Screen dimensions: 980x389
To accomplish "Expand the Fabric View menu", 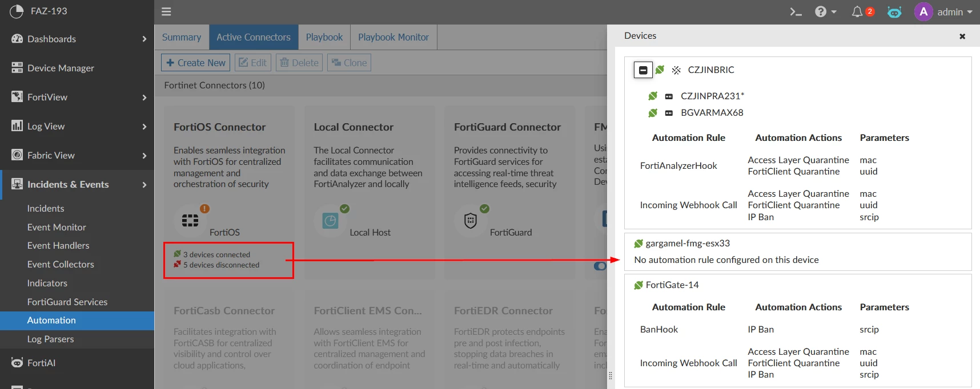I will click(x=77, y=155).
